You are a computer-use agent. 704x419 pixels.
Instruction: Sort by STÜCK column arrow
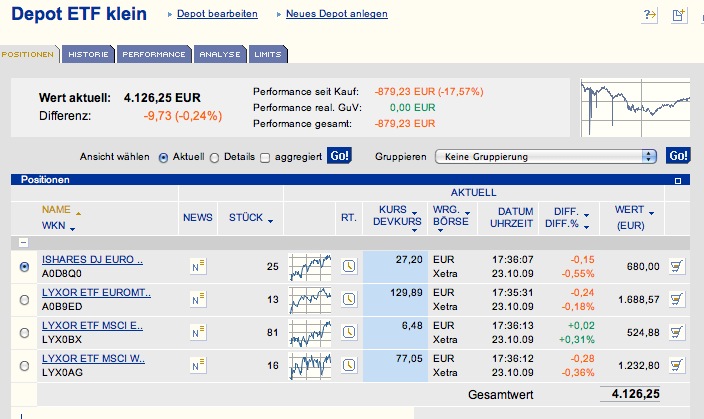[270, 217]
